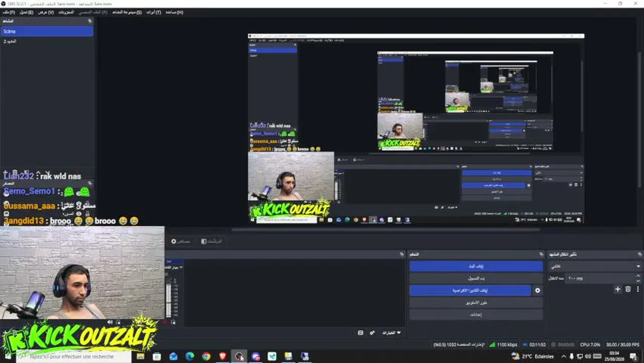
Task: Click the OBS Studio taskbar icon
Action: (x=239, y=356)
